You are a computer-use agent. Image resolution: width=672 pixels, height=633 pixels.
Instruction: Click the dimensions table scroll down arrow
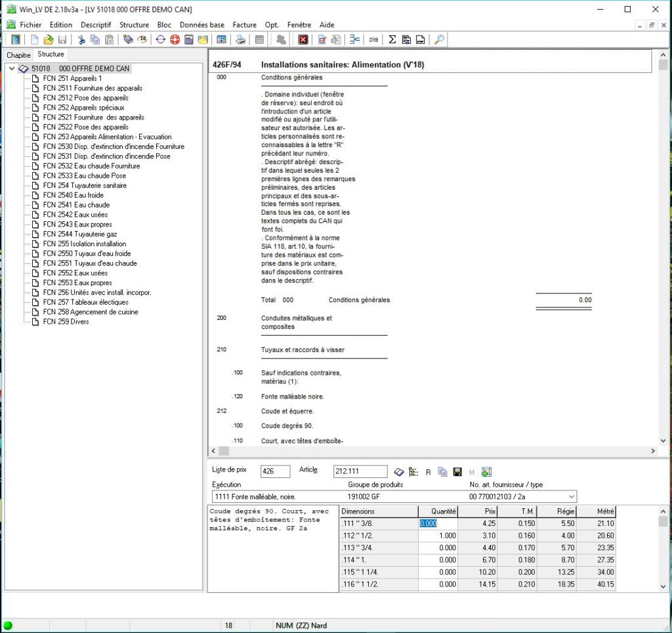pos(663,586)
